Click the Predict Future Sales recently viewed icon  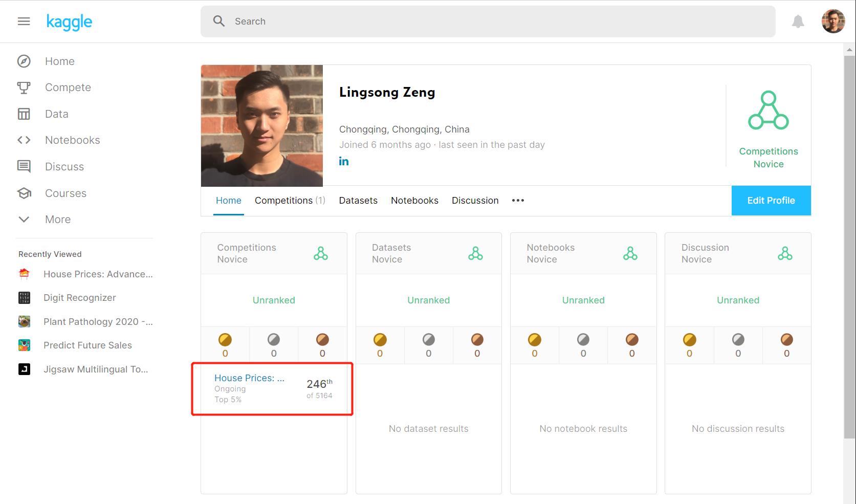pyautogui.click(x=24, y=345)
